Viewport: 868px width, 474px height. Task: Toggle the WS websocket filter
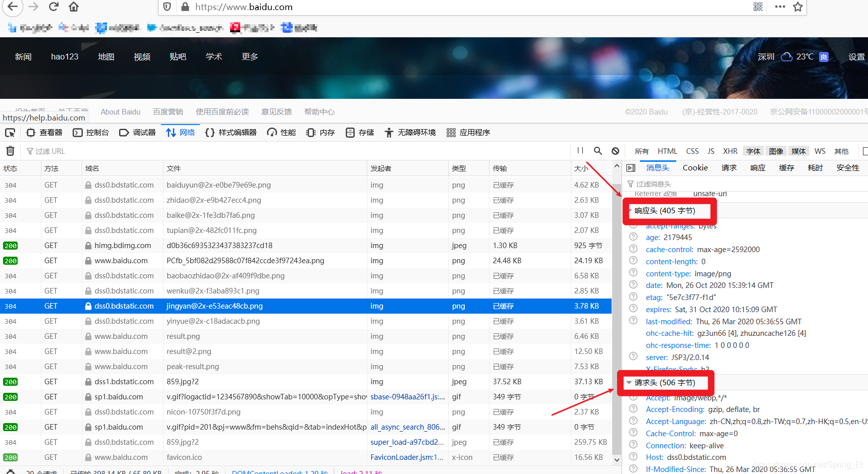(820, 151)
